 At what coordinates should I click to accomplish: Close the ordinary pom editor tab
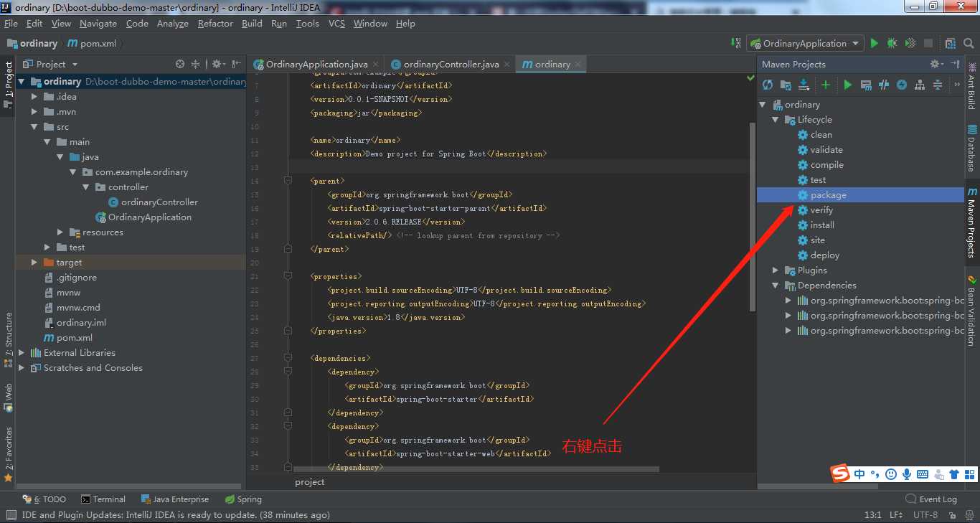pyautogui.click(x=578, y=65)
